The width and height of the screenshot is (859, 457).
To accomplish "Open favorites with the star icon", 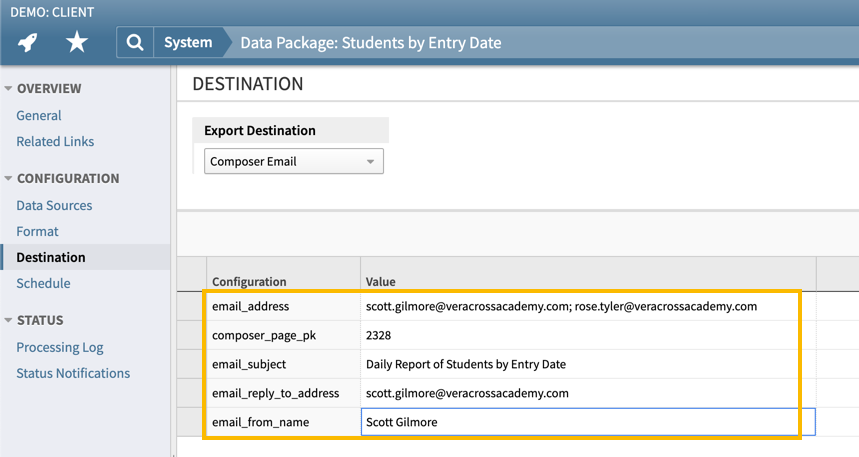I will [77, 42].
